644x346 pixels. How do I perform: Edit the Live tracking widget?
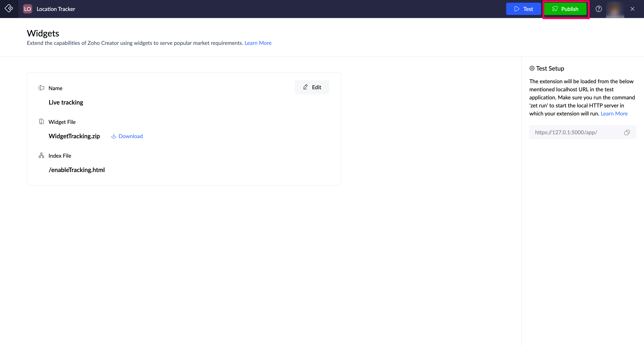pyautogui.click(x=312, y=87)
